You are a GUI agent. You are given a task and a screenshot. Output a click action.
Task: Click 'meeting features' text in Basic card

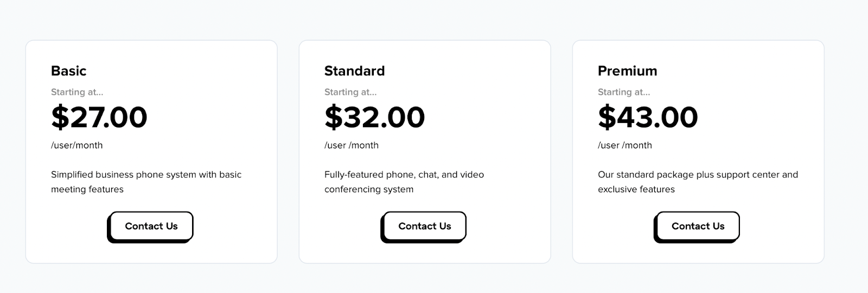click(x=87, y=189)
